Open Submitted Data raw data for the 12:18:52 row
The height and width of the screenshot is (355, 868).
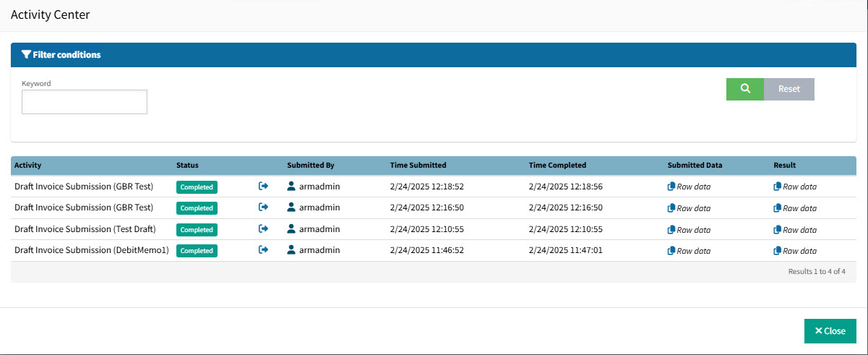689,187
